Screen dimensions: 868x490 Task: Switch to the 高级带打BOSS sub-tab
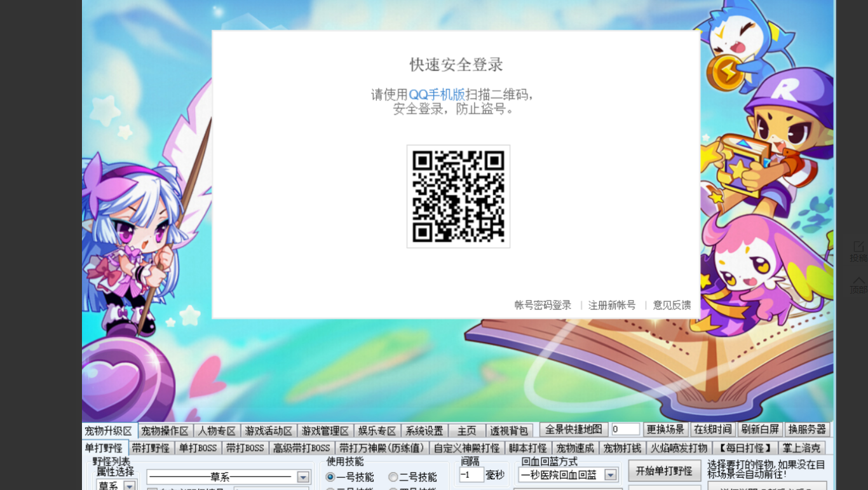coord(302,448)
